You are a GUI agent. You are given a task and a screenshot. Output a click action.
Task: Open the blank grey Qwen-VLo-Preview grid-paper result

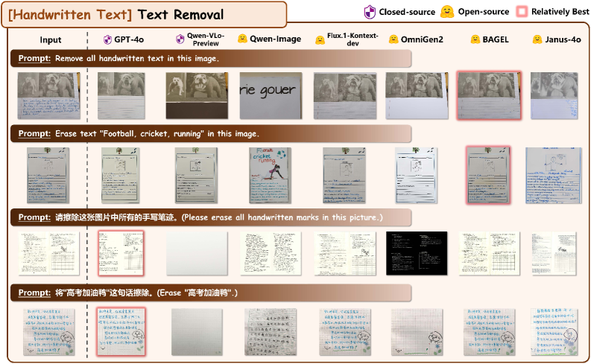click(x=197, y=333)
